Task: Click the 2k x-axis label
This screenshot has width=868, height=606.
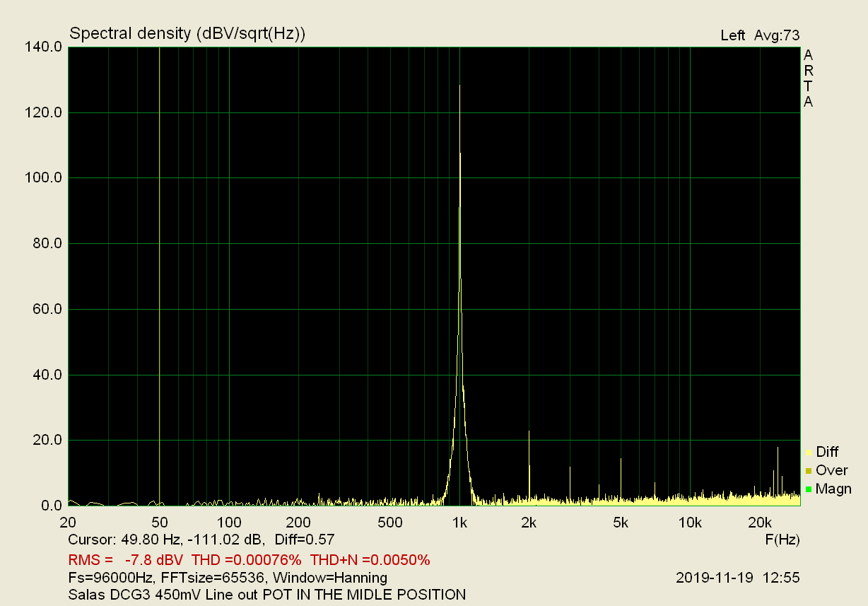Action: (529, 523)
